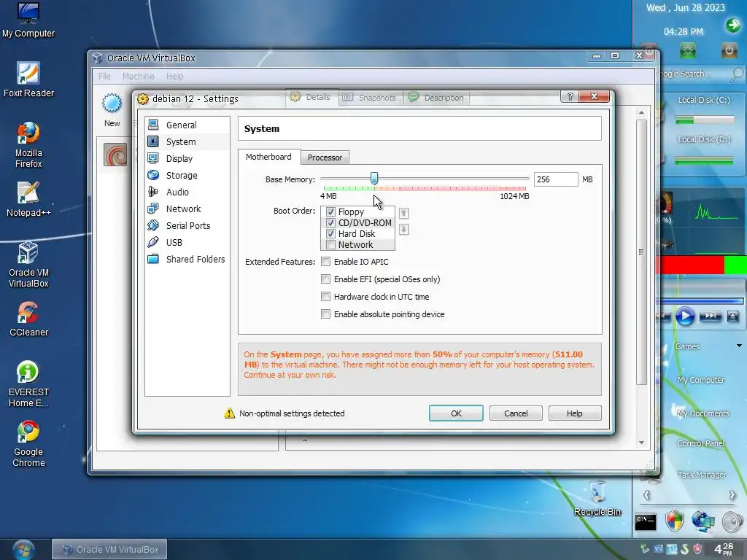Image resolution: width=747 pixels, height=560 pixels.
Task: Open command prompt icon in sidebar
Action: (646, 521)
